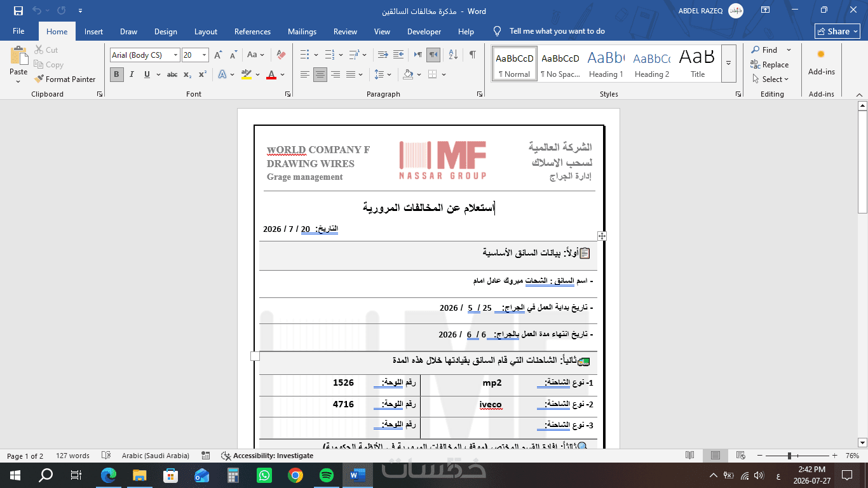The image size is (868, 488).
Task: Open the Change Case dropdown
Action: pyautogui.click(x=255, y=55)
